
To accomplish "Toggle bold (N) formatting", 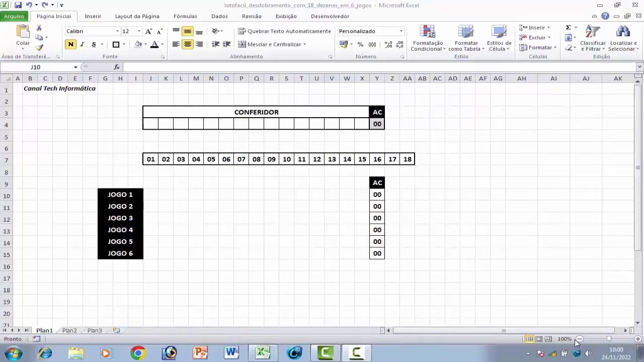I will pos(70,44).
